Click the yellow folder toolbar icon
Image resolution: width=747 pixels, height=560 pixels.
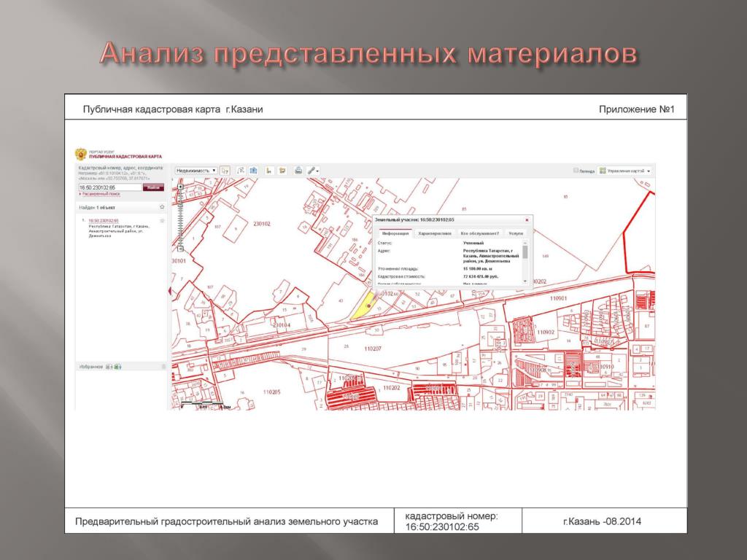(x=282, y=171)
